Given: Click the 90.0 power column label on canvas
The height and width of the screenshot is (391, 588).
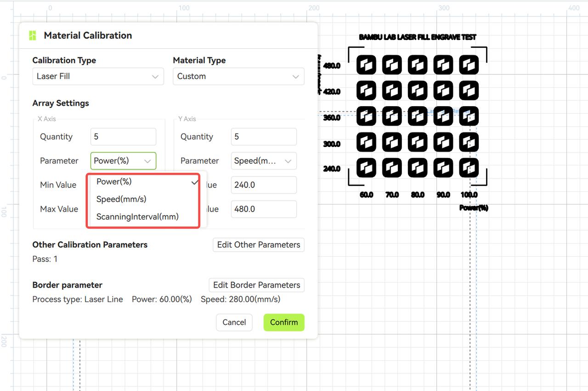Looking at the screenshot, I should tap(443, 195).
